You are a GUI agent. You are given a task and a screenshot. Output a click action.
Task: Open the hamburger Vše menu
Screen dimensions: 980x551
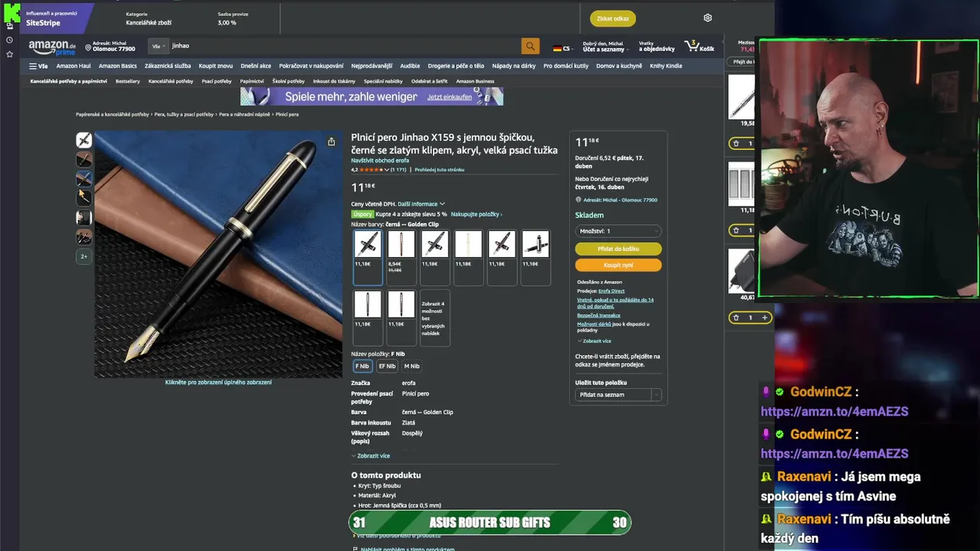[x=38, y=66]
